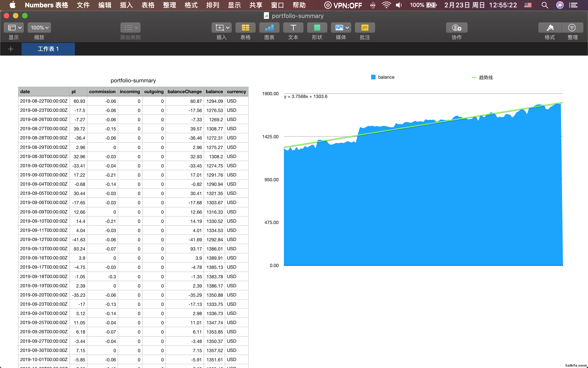Viewport: 588px width, 368px height.
Task: Click the Add Category (添加类别) list icon
Action: [130, 28]
